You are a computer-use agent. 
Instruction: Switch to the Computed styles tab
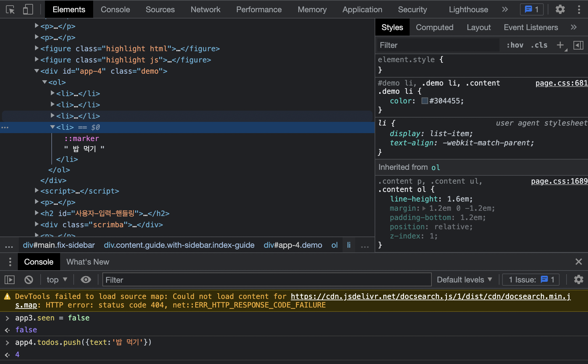tap(435, 27)
